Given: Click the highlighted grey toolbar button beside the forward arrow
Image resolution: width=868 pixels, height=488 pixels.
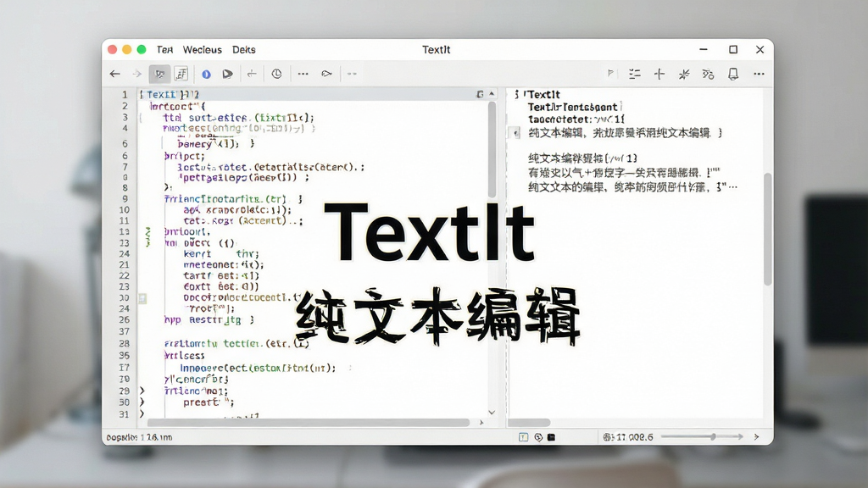Looking at the screenshot, I should pos(159,74).
